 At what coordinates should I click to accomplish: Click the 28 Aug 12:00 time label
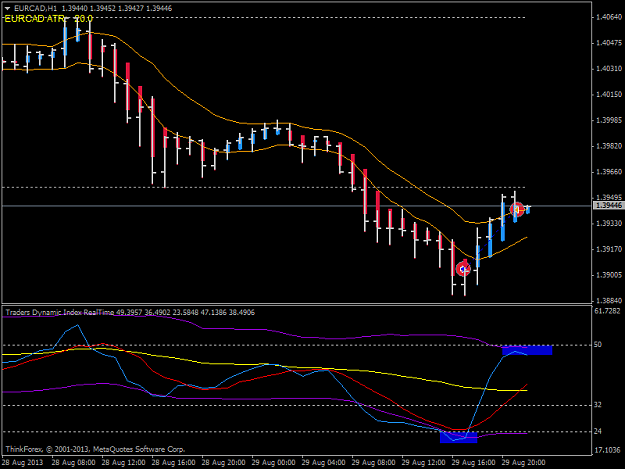(124, 463)
